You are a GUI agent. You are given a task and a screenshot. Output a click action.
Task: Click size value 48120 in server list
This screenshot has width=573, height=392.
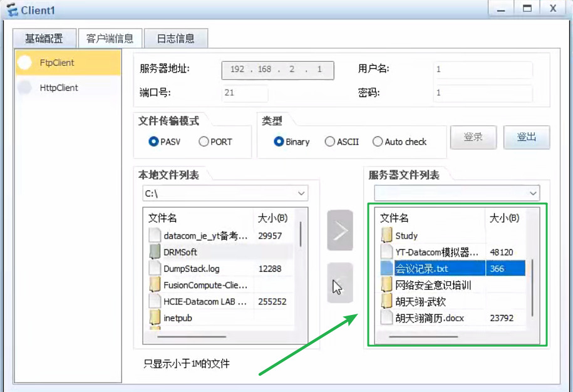coord(502,252)
